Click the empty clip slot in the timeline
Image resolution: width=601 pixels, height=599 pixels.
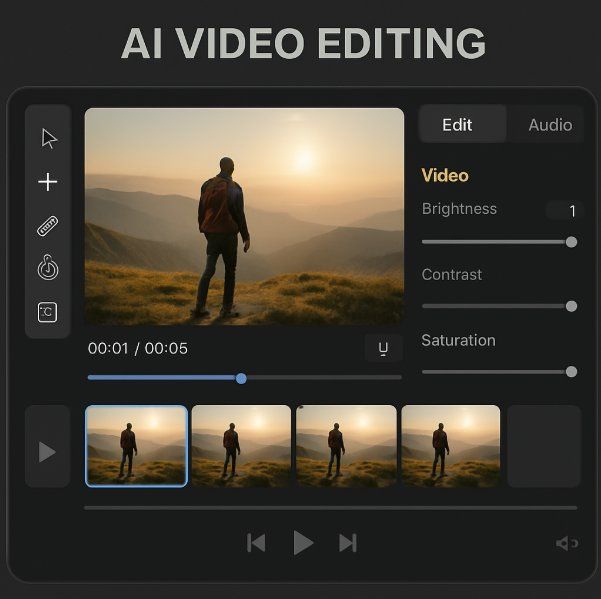(543, 446)
